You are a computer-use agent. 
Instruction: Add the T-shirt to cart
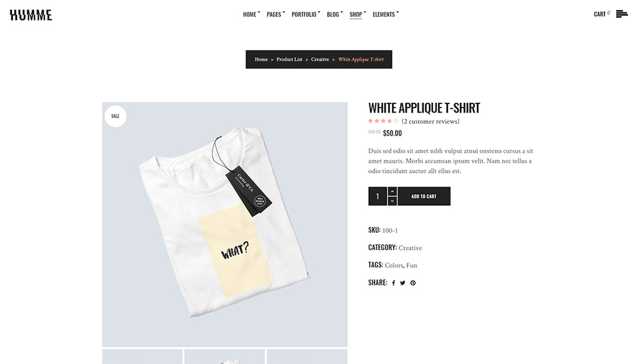424,196
